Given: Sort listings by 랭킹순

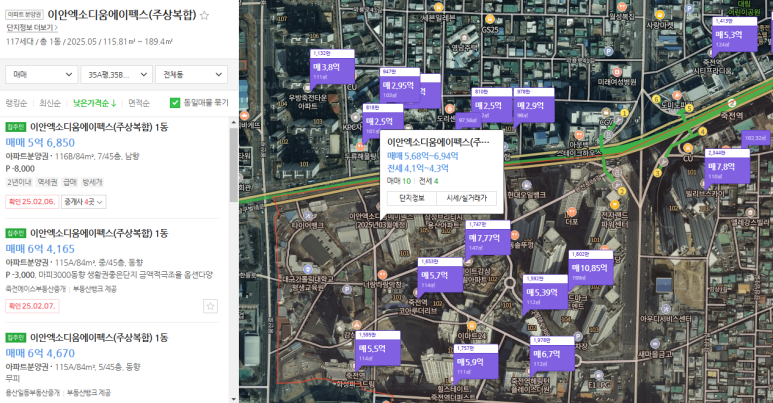Looking at the screenshot, I should pyautogui.click(x=16, y=103).
